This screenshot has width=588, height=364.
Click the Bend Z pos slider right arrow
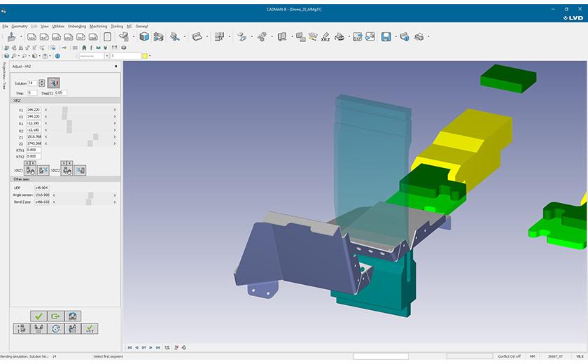click(x=115, y=202)
